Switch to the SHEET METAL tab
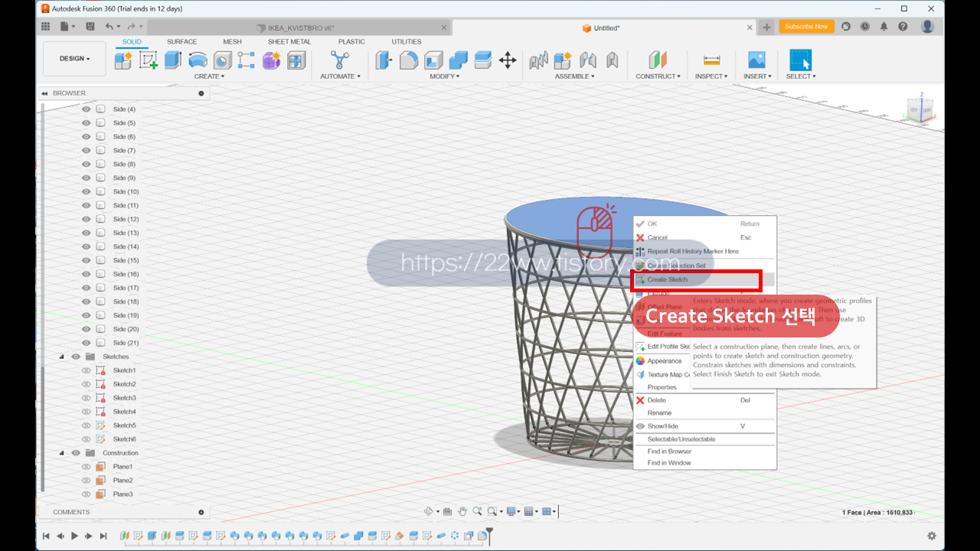The height and width of the screenshot is (551, 980). (x=289, y=42)
